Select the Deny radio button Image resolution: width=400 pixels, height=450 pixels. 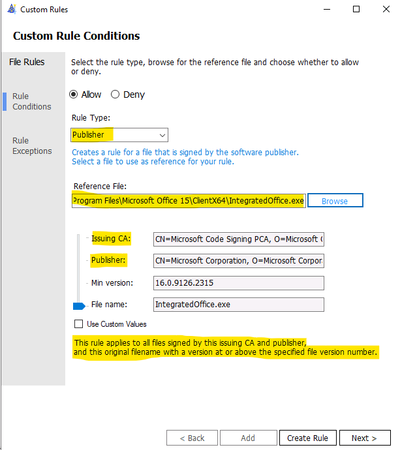coord(115,95)
